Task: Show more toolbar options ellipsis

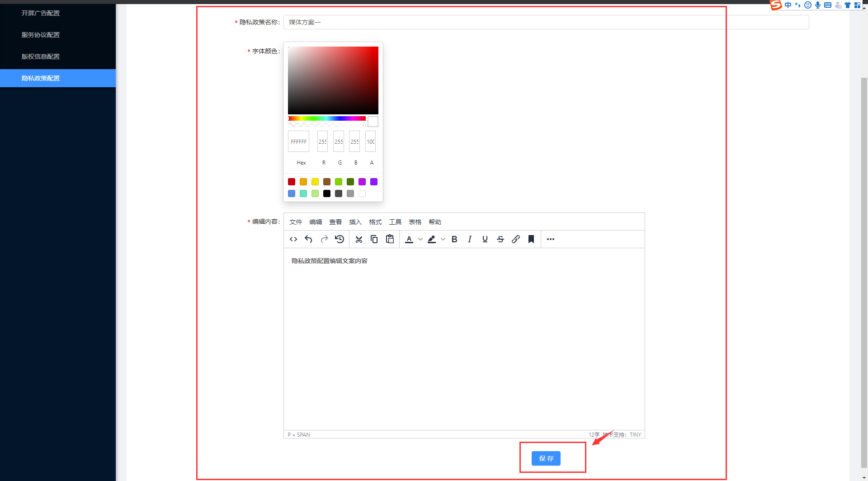Action: pos(551,239)
